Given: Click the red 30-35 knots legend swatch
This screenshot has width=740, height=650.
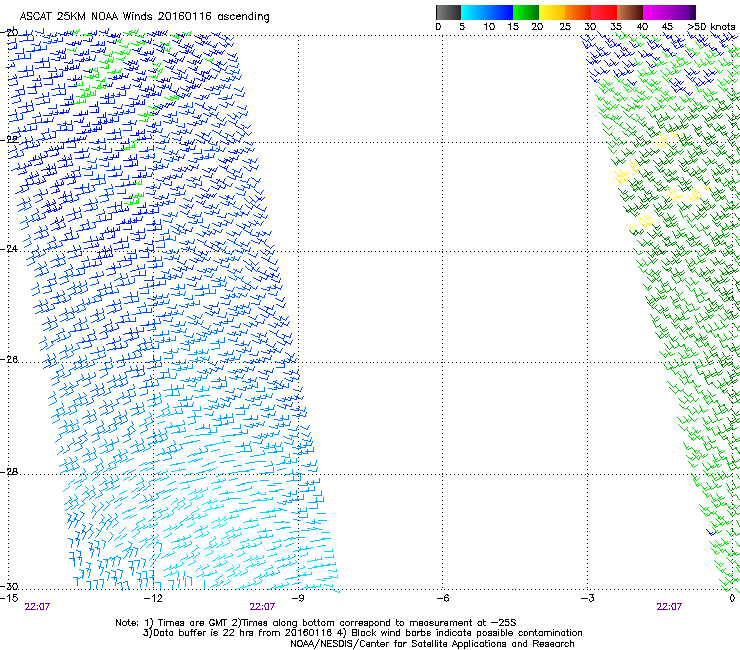Looking at the screenshot, I should click(604, 12).
